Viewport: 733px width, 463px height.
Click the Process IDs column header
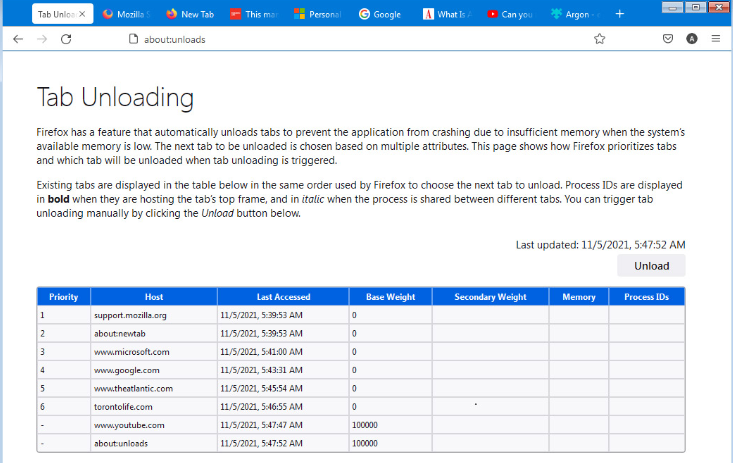point(647,297)
